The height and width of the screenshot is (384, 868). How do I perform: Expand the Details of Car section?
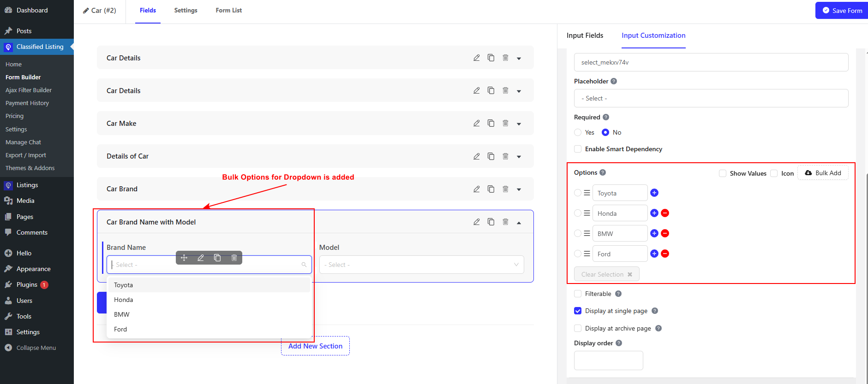coord(519,157)
